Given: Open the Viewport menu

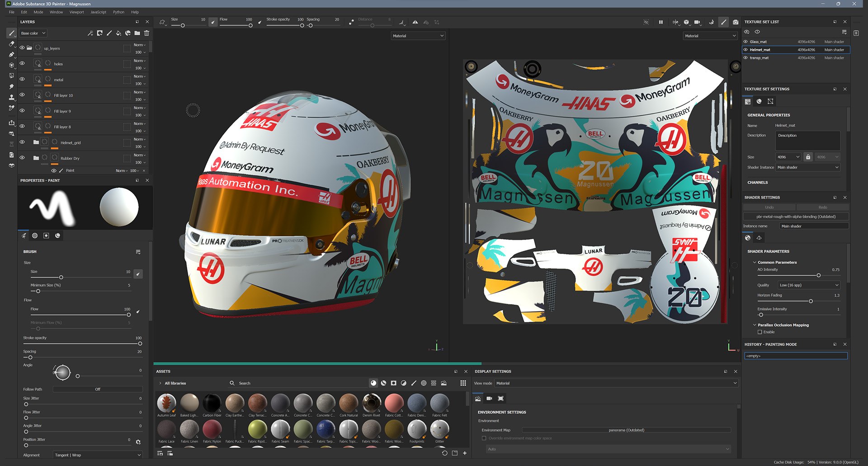Looking at the screenshot, I should pos(77,12).
